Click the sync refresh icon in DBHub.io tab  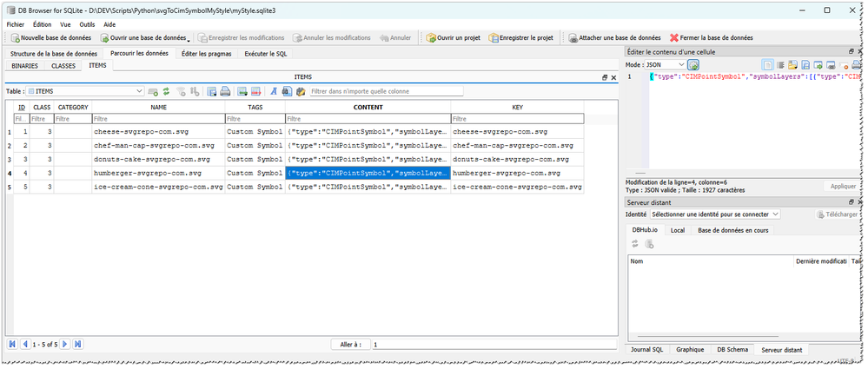[x=635, y=243]
